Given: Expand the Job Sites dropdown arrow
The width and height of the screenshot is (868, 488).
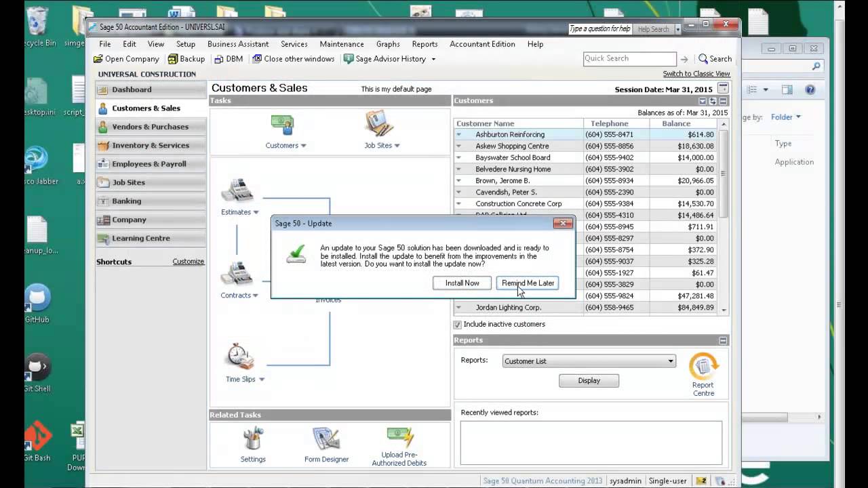Looking at the screenshot, I should pos(397,146).
